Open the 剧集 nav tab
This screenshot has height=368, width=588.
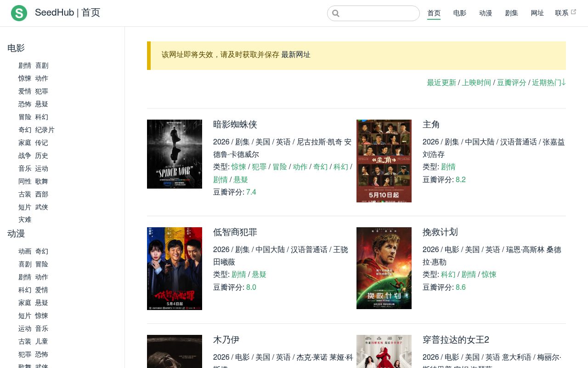click(x=512, y=13)
